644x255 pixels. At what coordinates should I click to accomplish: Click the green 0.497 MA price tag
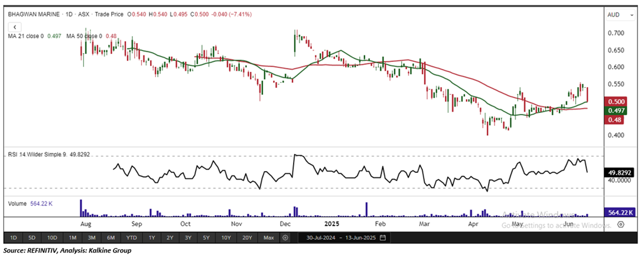[615, 110]
